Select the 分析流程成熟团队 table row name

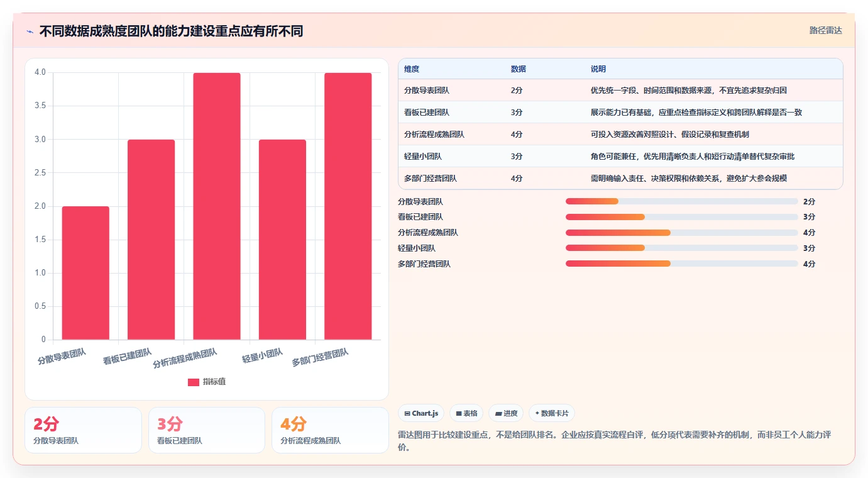(434, 135)
